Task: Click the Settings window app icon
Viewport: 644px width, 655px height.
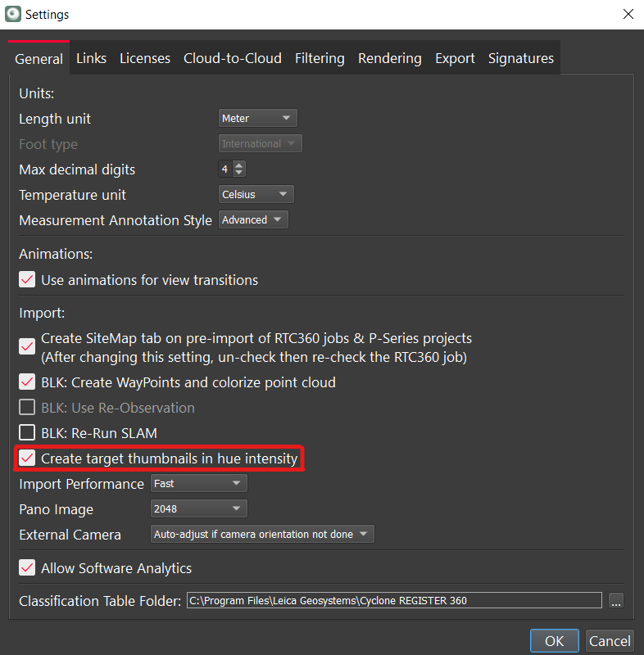Action: (13, 14)
